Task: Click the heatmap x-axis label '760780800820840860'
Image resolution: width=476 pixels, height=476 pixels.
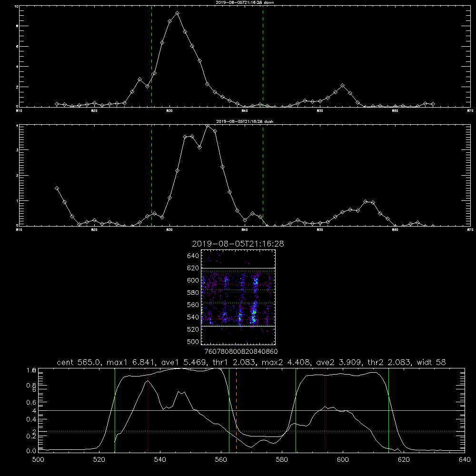Action: click(241, 351)
